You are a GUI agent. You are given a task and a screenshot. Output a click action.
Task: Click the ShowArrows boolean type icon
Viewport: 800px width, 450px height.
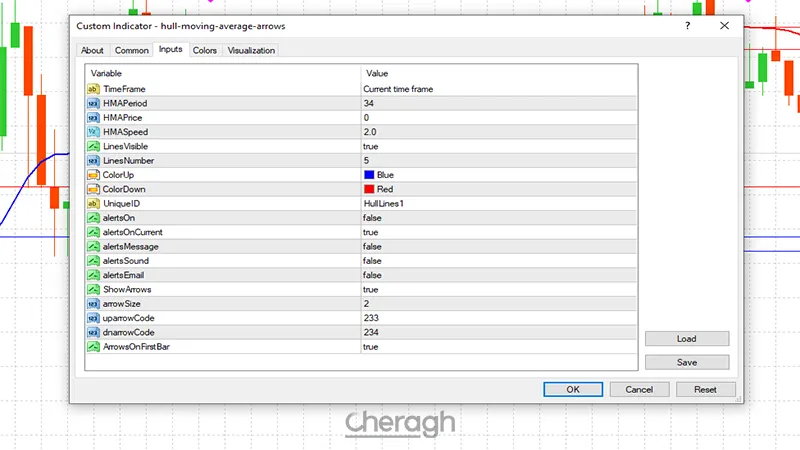[x=93, y=289]
